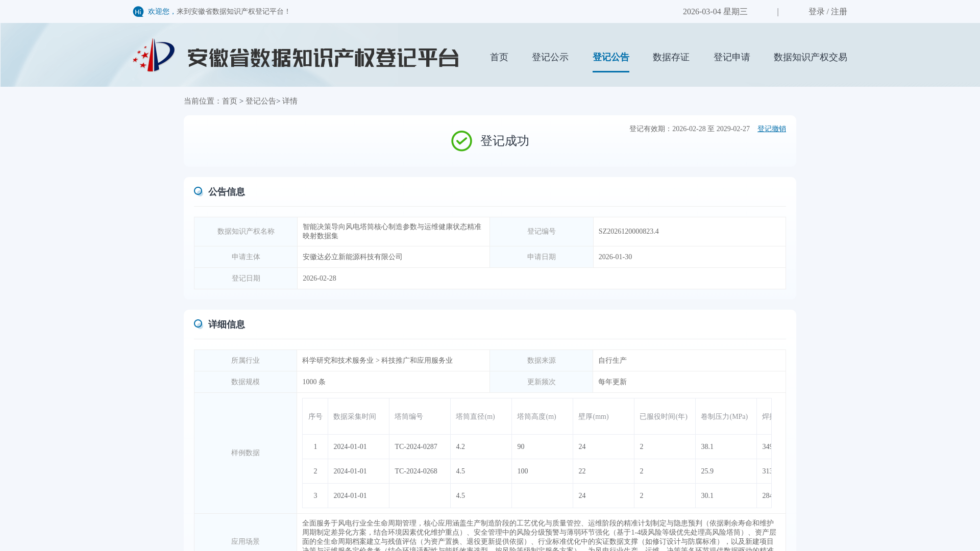Viewport: 980px width, 551px height.
Task: Switch to 数据知识产权交易 tab
Action: pyautogui.click(x=811, y=57)
